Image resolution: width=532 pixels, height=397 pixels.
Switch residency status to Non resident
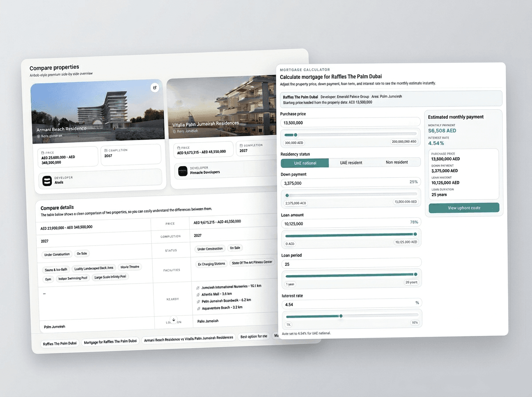click(x=398, y=162)
